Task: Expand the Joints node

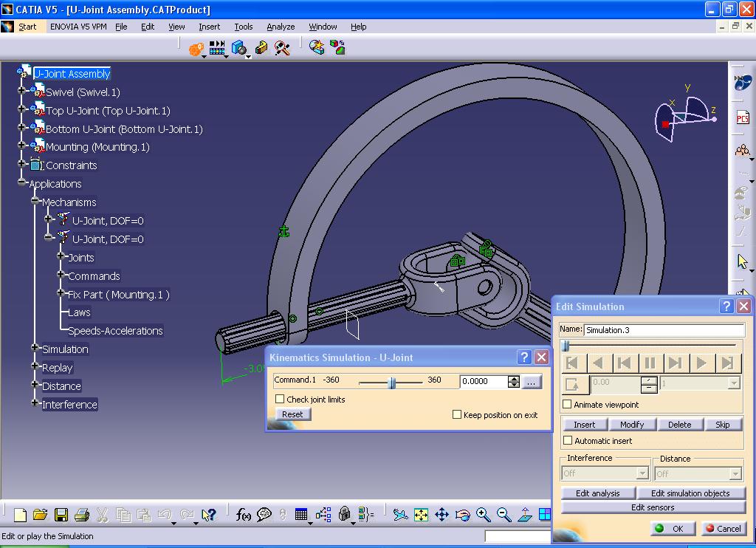Action: pyautogui.click(x=61, y=256)
